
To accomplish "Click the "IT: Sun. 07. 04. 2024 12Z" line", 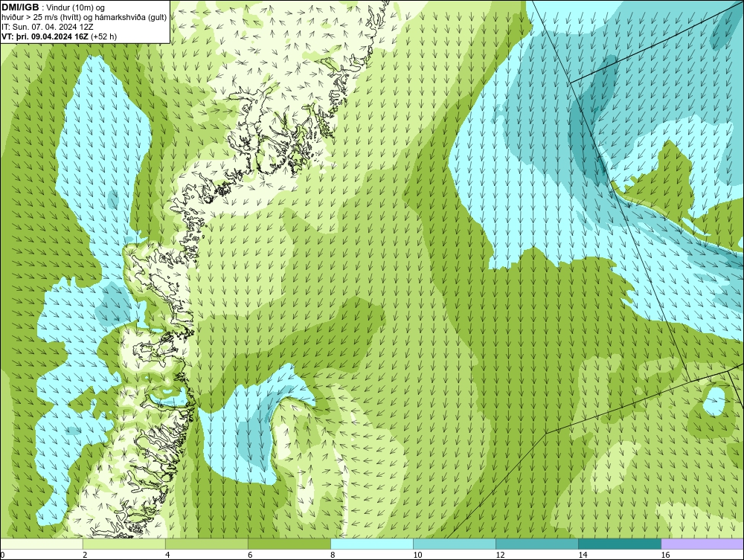I will click(48, 27).
